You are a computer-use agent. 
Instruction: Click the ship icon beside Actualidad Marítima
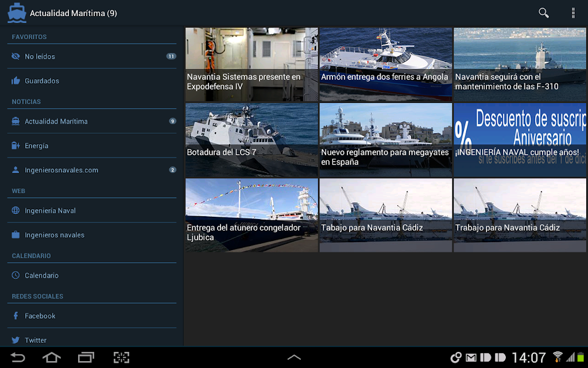16,121
